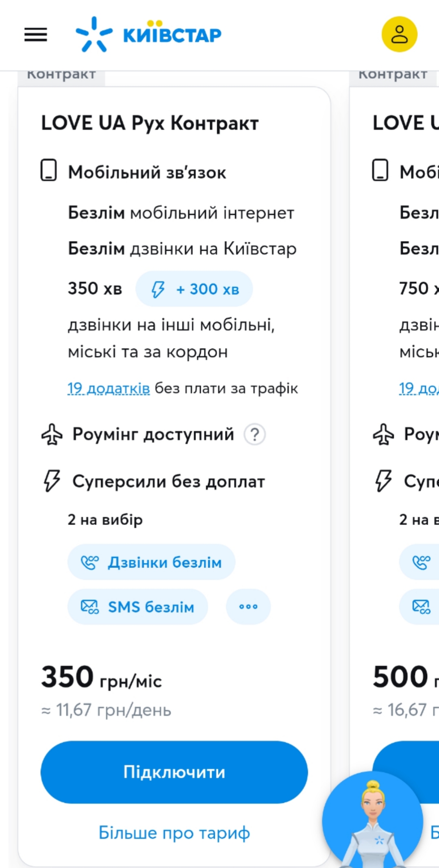This screenshot has width=439, height=868.
Task: Select the Контракт tab above first card
Action: pos(61,76)
